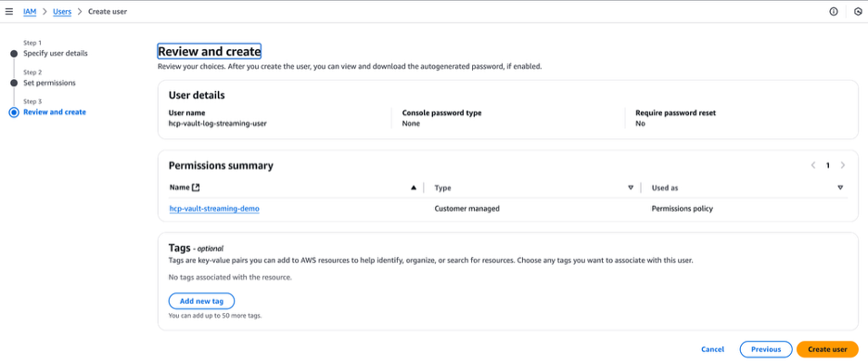Select Step 3 Review and create circle

tap(14, 112)
